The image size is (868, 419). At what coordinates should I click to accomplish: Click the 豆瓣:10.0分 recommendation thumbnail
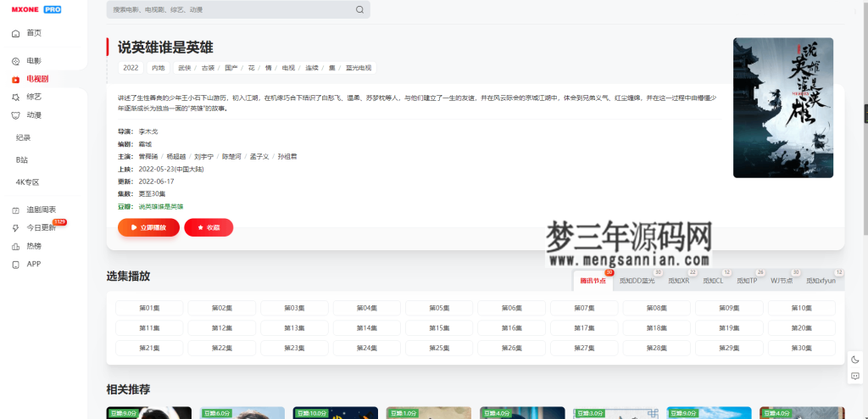[x=336, y=413]
